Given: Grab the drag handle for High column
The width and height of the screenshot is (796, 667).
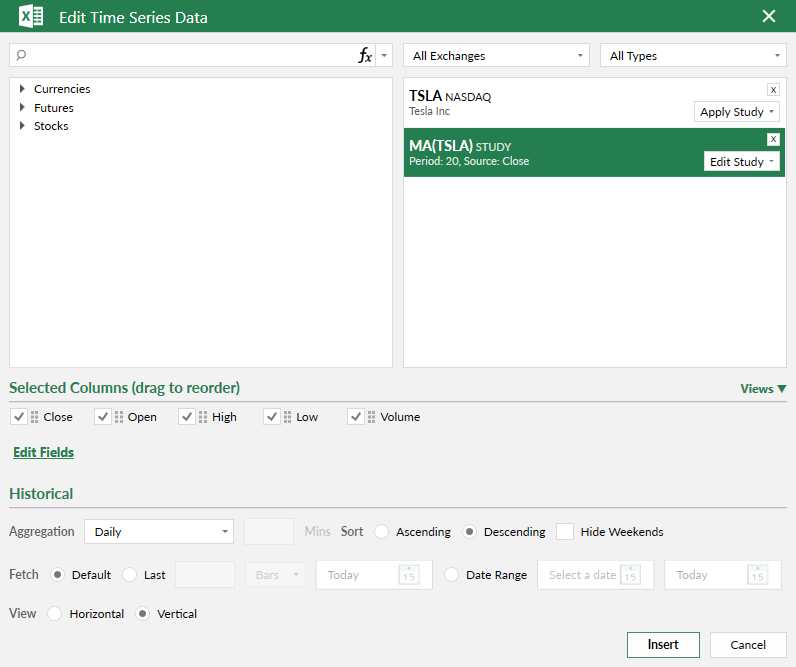Looking at the screenshot, I should click(203, 417).
